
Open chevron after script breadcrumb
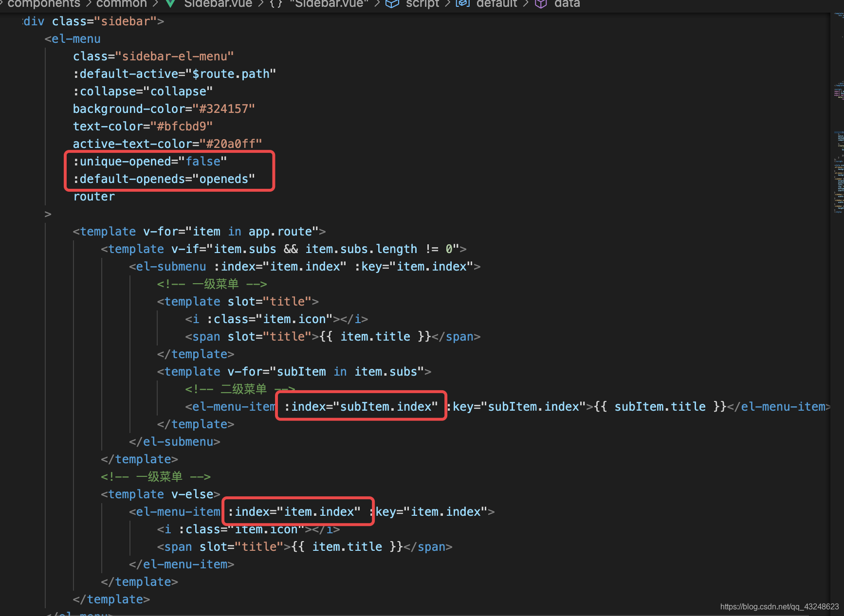(447, 3)
